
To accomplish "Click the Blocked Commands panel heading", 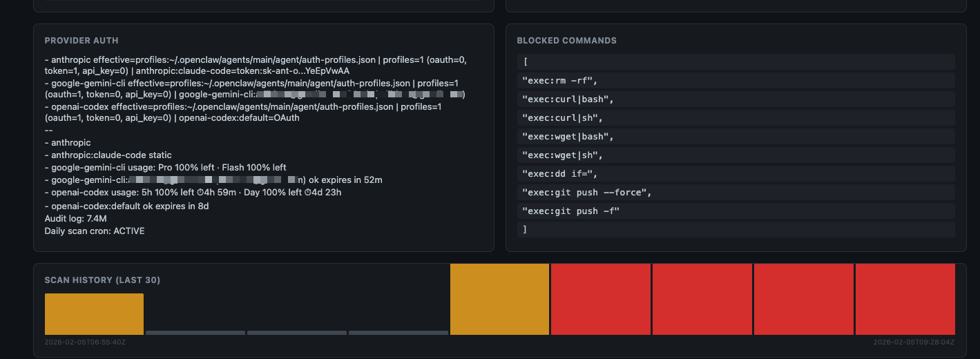I will coord(566,41).
